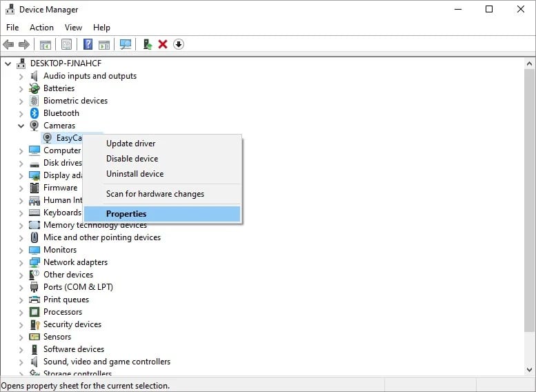Click the Ports (COM & LPT) icon
This screenshot has width=536, height=392.
pyautogui.click(x=34, y=287)
